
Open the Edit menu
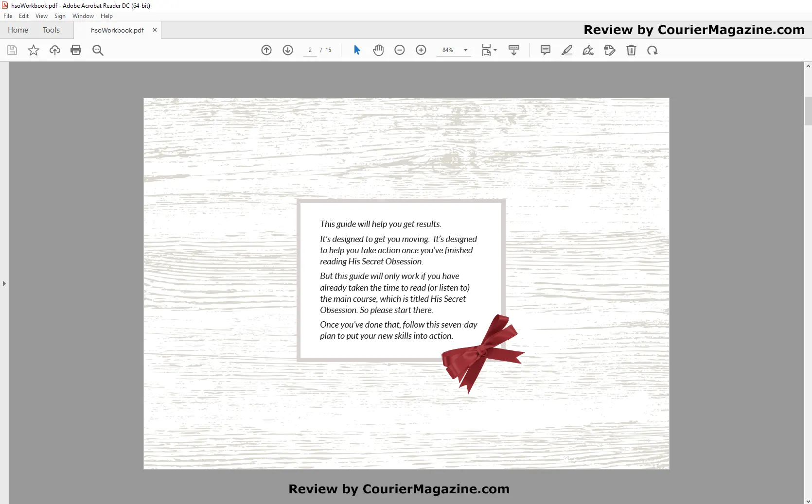(x=24, y=16)
